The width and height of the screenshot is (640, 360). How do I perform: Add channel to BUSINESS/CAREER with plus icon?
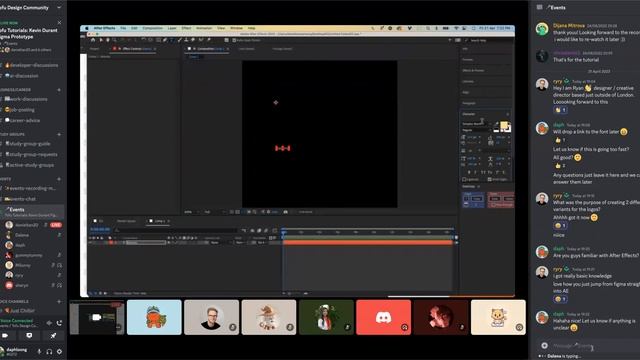tap(59, 90)
